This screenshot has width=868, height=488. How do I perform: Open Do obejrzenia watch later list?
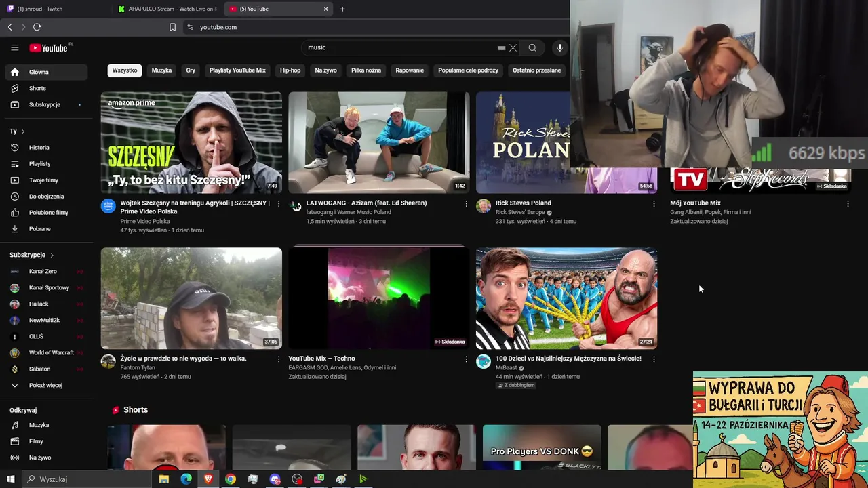pos(46,196)
